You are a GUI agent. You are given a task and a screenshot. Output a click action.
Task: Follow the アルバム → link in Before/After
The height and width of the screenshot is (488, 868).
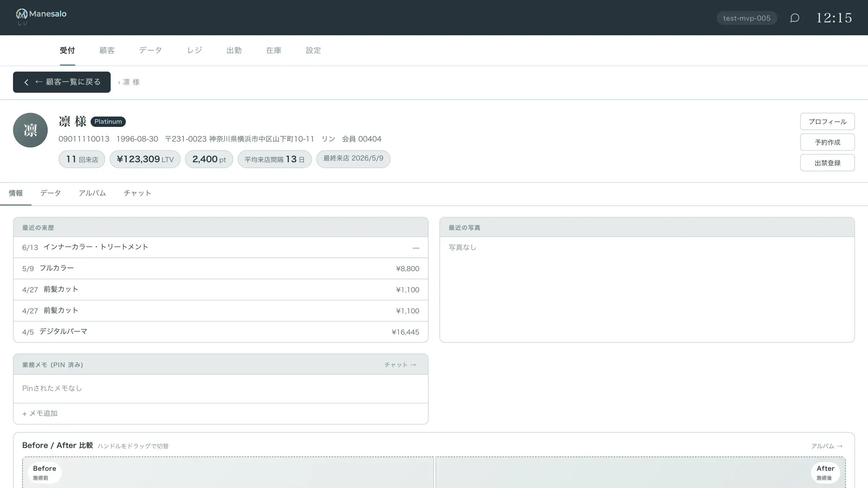(x=827, y=446)
